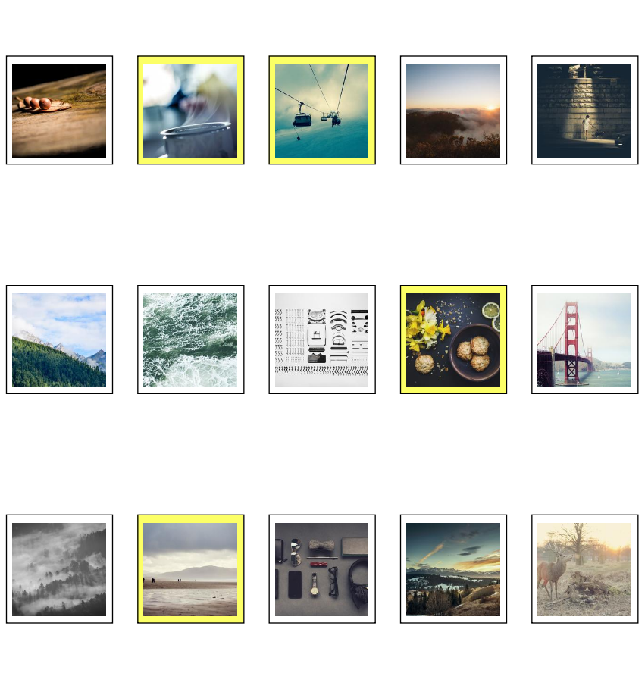Select the forested mountain slope photo
The width and height of the screenshot is (644, 678).
coord(59,340)
